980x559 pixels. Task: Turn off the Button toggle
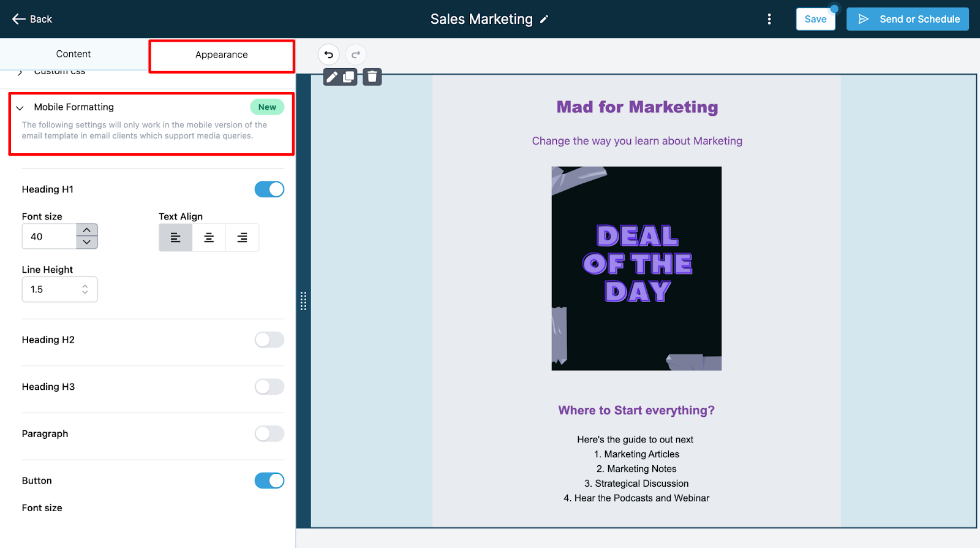pyautogui.click(x=269, y=481)
